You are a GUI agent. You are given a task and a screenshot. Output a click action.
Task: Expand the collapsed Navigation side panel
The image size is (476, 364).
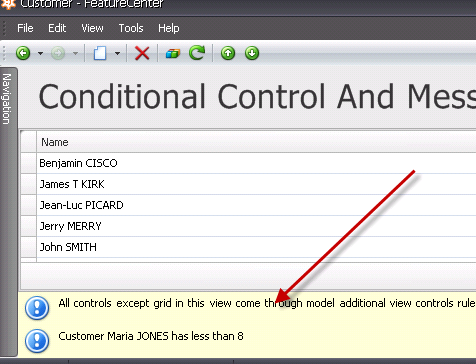pyautogui.click(x=7, y=99)
